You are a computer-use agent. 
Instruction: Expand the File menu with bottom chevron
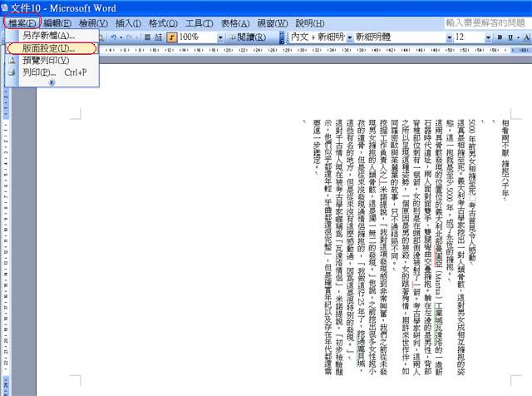[52, 82]
